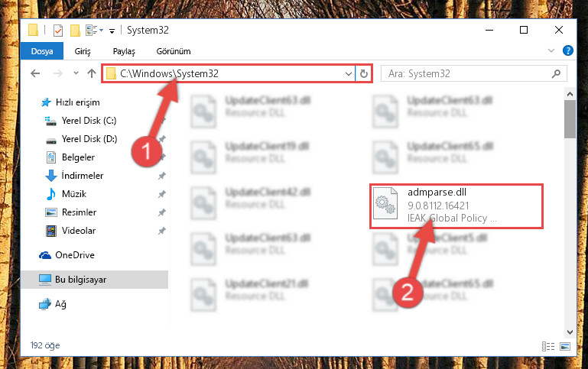This screenshot has height=369, width=588.
Task: Refresh the System32 folder view
Action: (364, 73)
